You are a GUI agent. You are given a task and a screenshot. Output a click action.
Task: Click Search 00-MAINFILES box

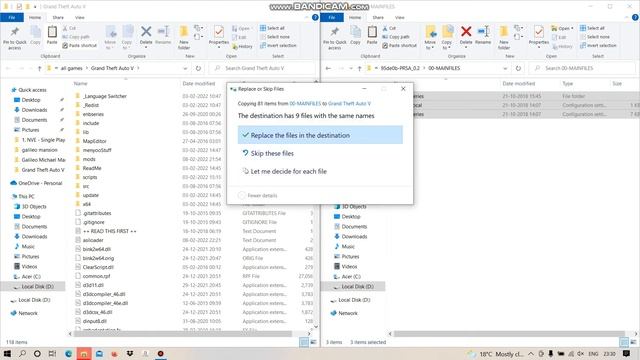[x=582, y=68]
